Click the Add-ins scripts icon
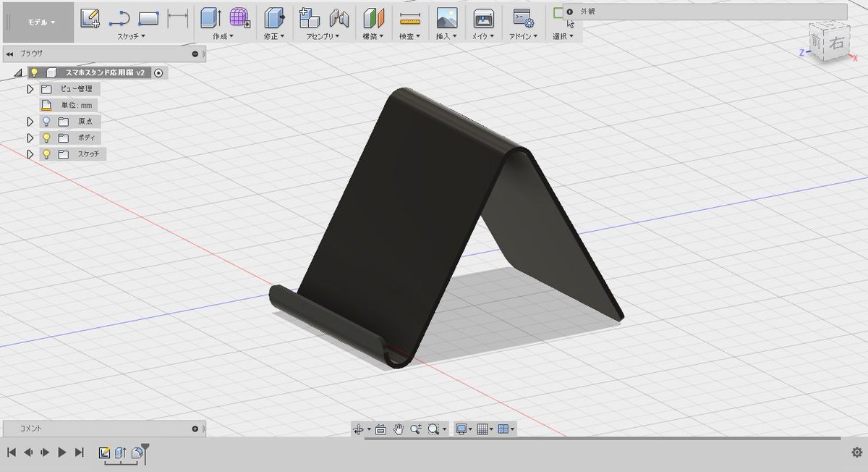868x472 pixels. (x=523, y=18)
